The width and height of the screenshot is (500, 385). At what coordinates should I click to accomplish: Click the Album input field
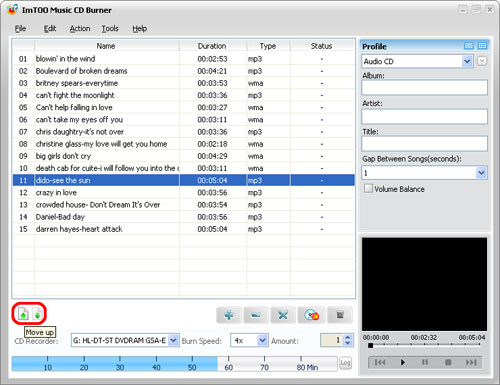tap(424, 87)
